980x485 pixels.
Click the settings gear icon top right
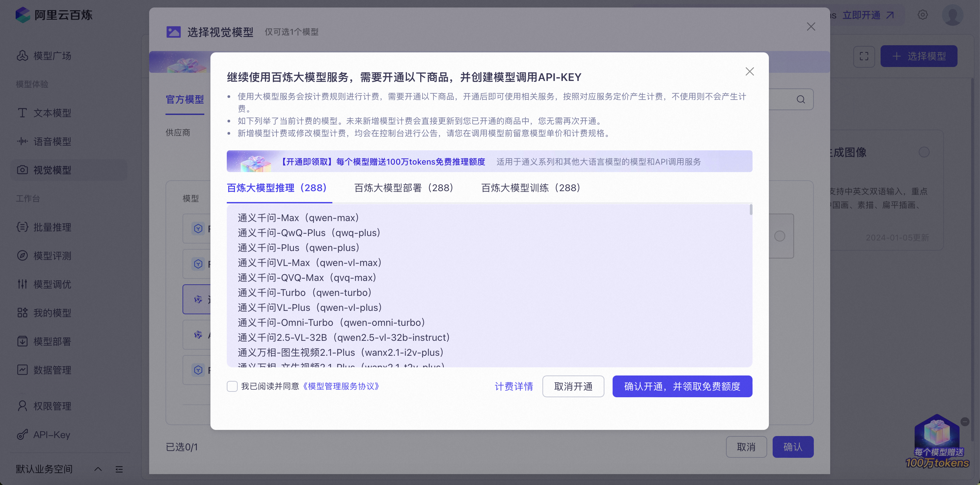[922, 15]
